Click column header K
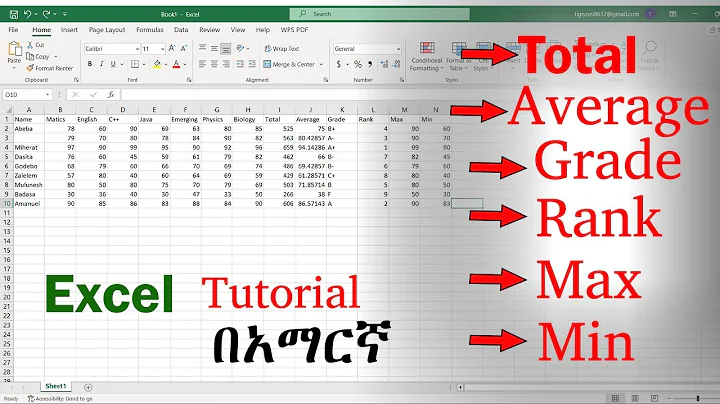 click(x=342, y=110)
